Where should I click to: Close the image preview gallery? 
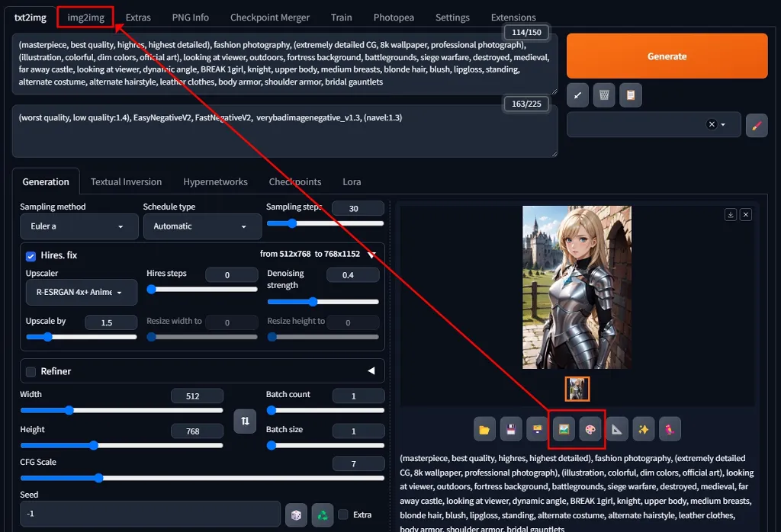point(746,214)
